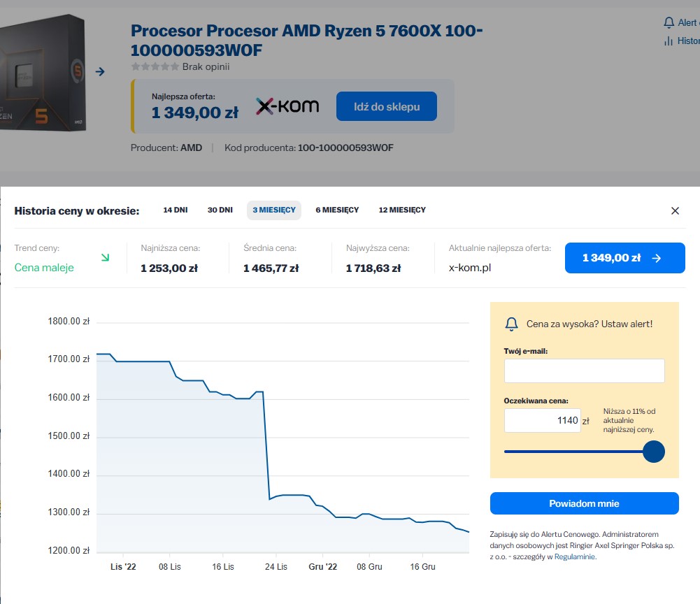
Task: Click the Cena maleje trend text
Action: point(44,268)
